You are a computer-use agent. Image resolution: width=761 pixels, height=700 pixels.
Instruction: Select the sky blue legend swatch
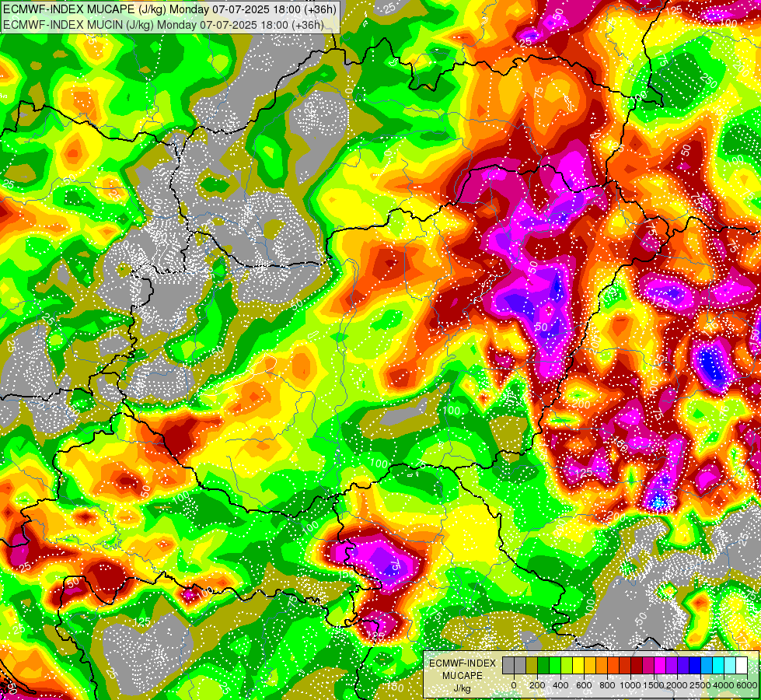click(706, 666)
